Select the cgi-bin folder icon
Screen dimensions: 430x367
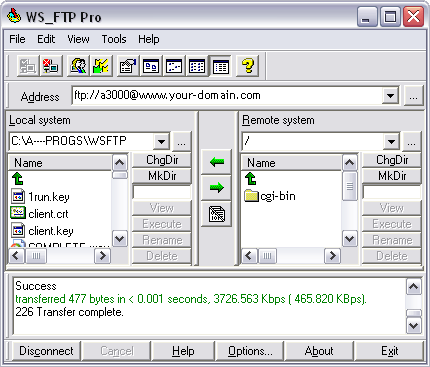click(251, 196)
